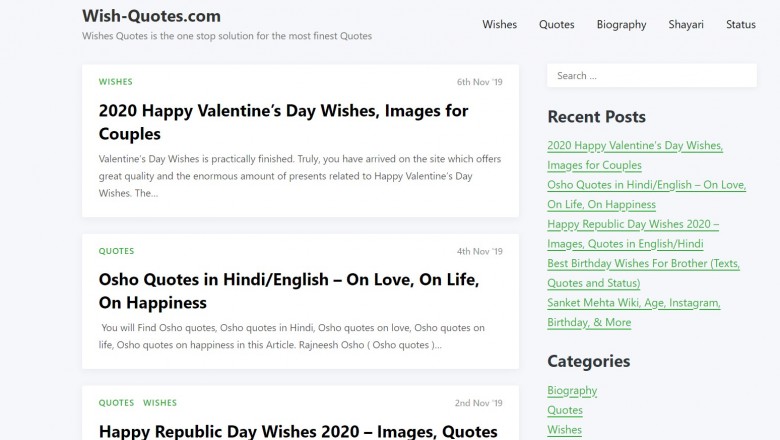Open recent post Happy Republic Day Wishes 2020
Image resolution: width=780 pixels, height=440 pixels.
click(632, 224)
